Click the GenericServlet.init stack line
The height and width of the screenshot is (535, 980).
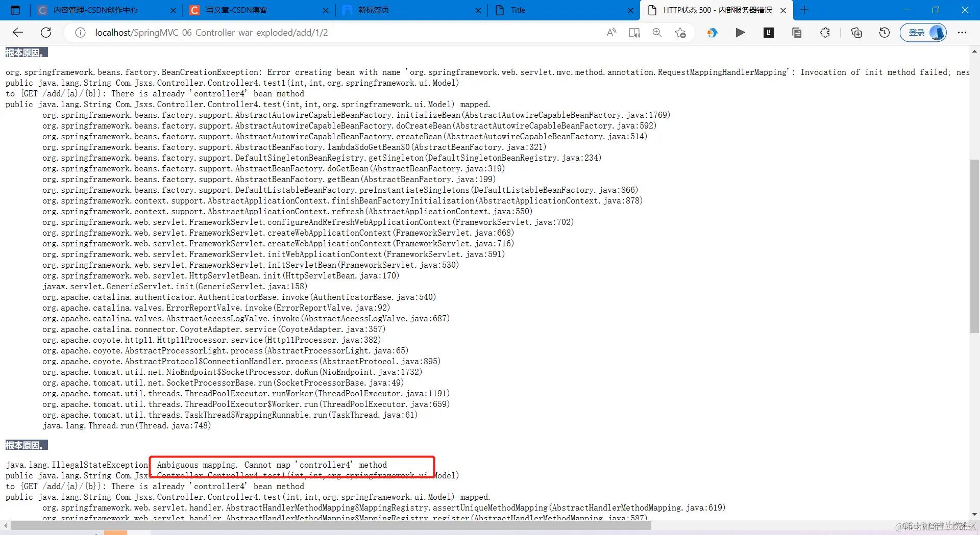tap(175, 286)
